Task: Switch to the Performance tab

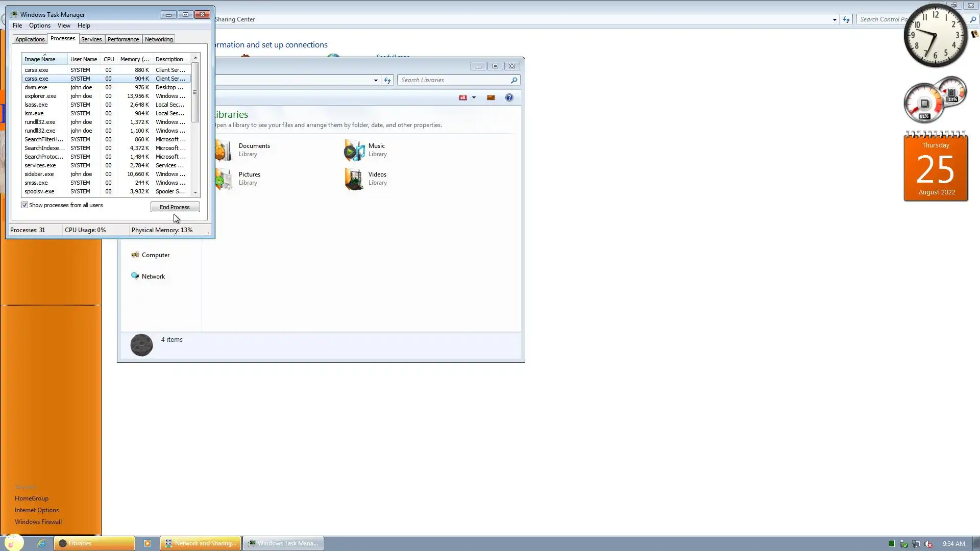Action: coord(123,39)
